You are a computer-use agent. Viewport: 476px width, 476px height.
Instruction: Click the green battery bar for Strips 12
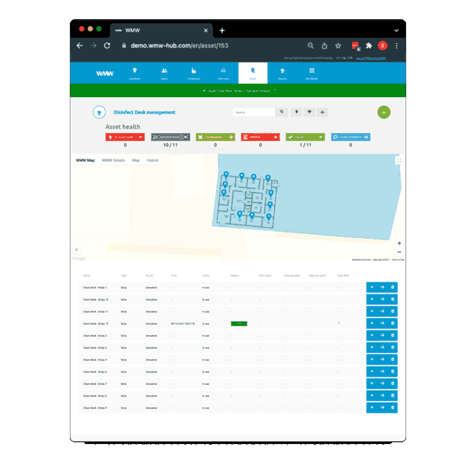click(239, 324)
